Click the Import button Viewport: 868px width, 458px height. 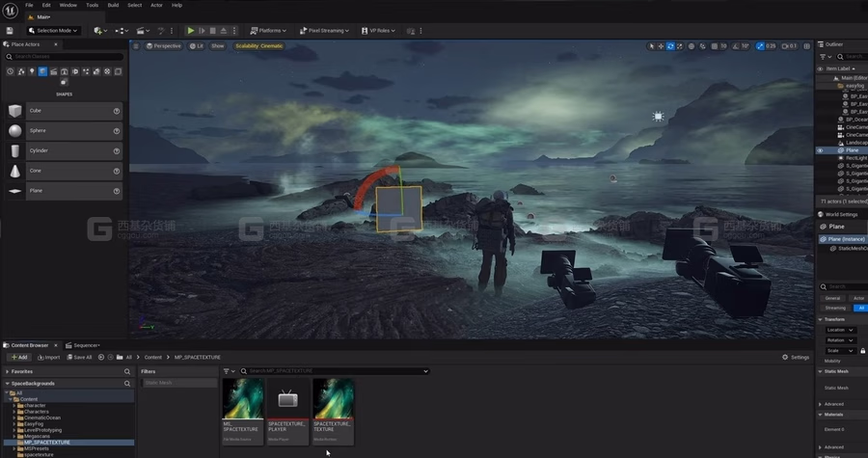click(49, 358)
